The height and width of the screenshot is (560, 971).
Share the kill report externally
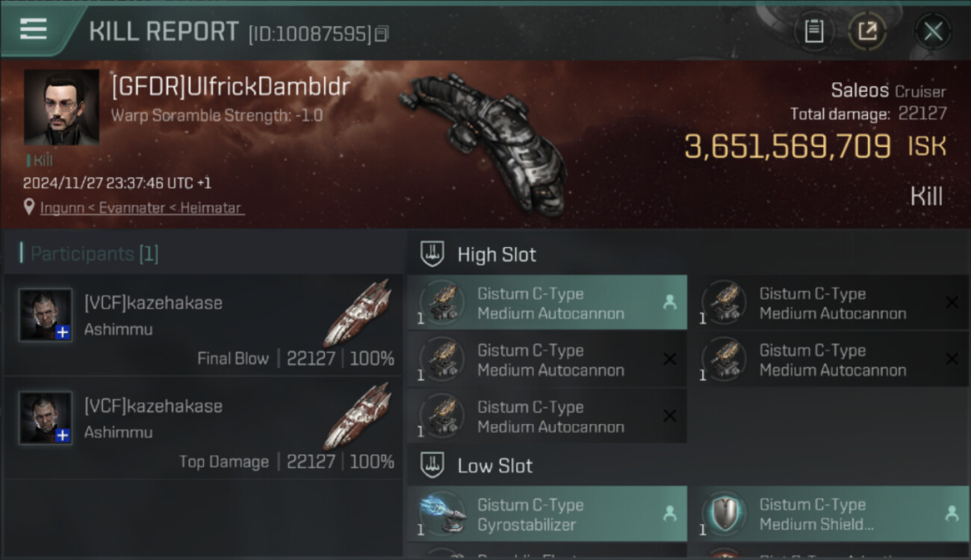867,31
